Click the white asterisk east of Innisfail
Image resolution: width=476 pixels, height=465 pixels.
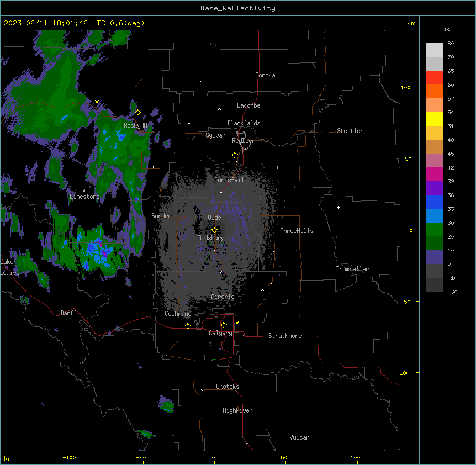(x=277, y=167)
